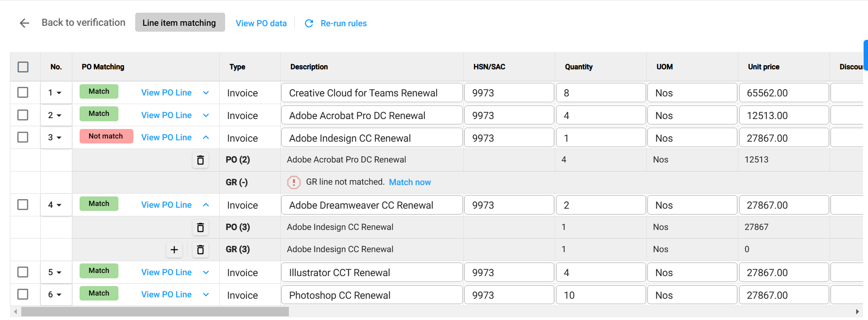Delete the GR (3) matched line
868x320 pixels.
click(200, 249)
